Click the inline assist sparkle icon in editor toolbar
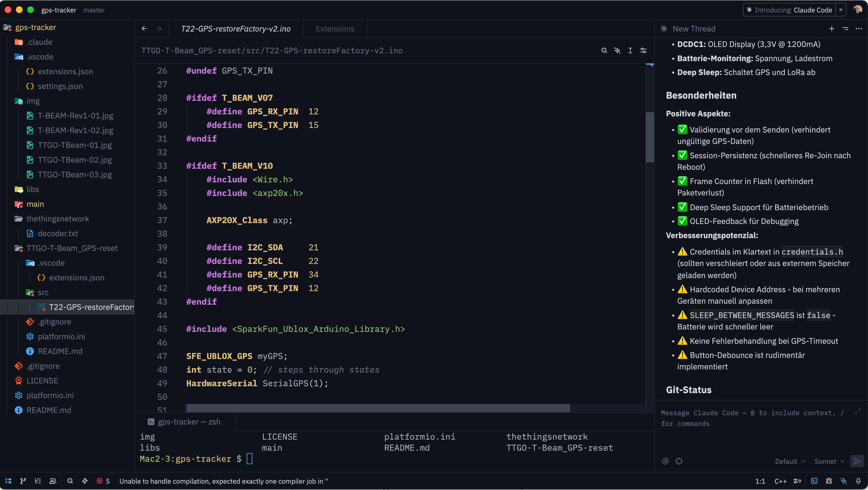 click(617, 50)
